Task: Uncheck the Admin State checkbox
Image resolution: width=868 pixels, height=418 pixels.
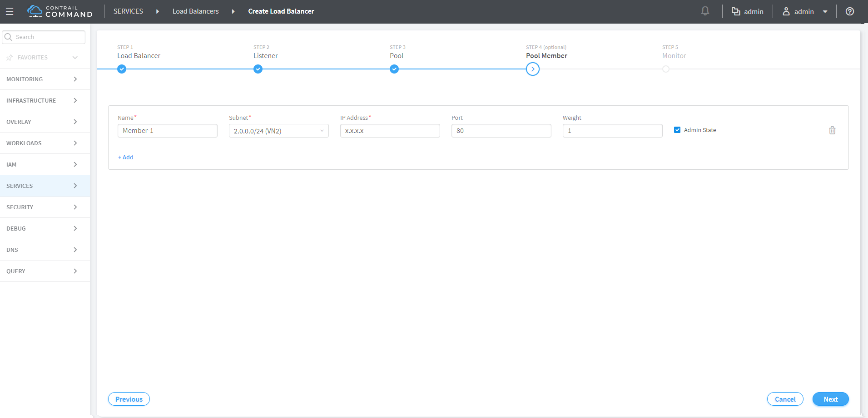Action: (x=677, y=130)
